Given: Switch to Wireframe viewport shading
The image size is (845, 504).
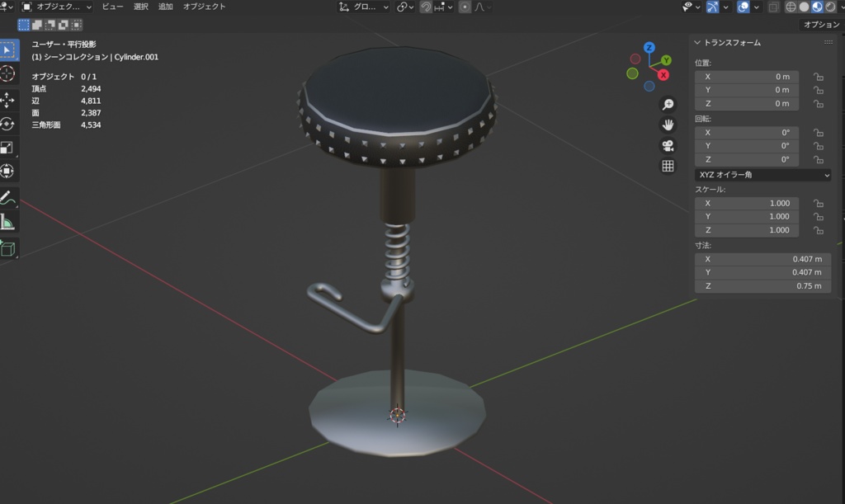Looking at the screenshot, I should click(x=791, y=7).
